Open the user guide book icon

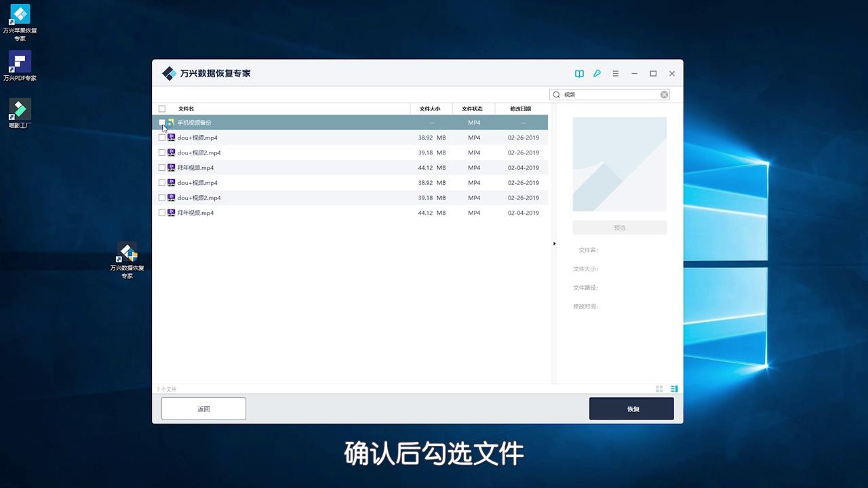point(579,73)
